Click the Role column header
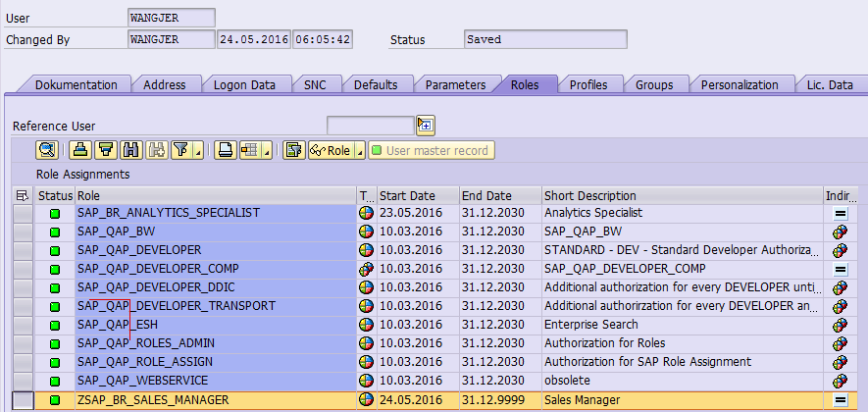The height and width of the screenshot is (412, 868). (216, 195)
